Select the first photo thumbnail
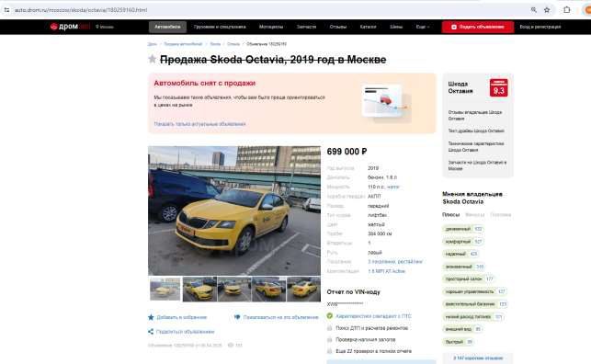 165,289
